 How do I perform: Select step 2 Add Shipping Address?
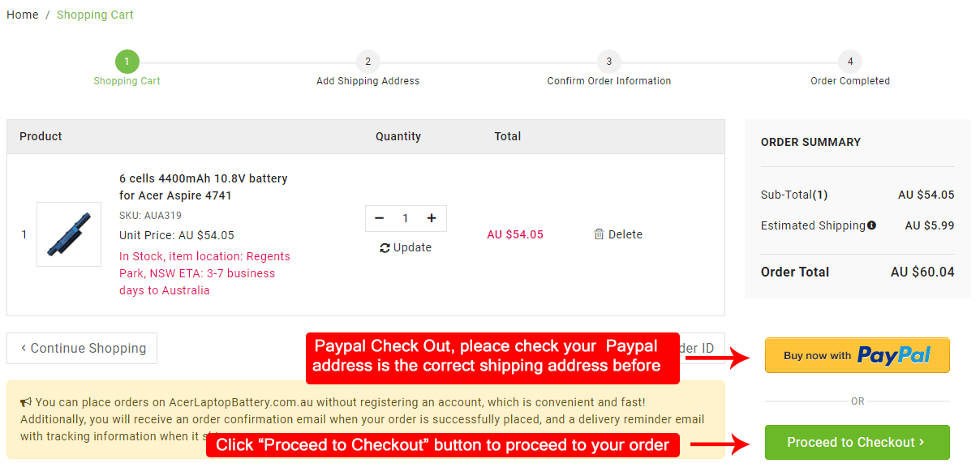coord(367,62)
